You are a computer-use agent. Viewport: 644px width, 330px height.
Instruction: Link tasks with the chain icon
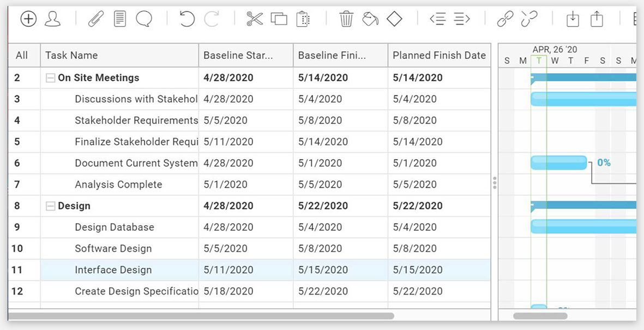(x=505, y=19)
